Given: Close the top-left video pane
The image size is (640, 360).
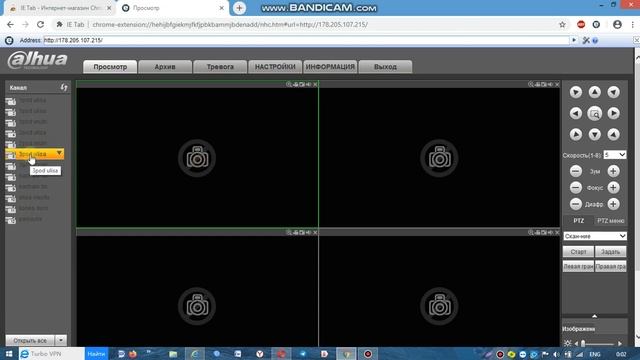Looking at the screenshot, I should tap(315, 84).
